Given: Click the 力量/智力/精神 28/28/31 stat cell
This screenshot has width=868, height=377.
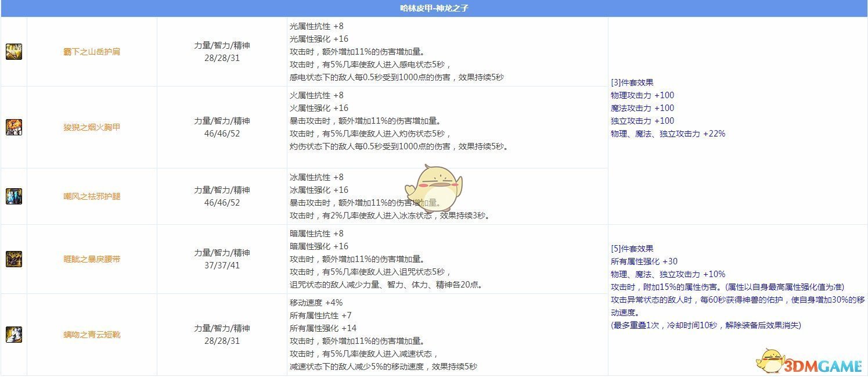Looking at the screenshot, I should pos(222,52).
